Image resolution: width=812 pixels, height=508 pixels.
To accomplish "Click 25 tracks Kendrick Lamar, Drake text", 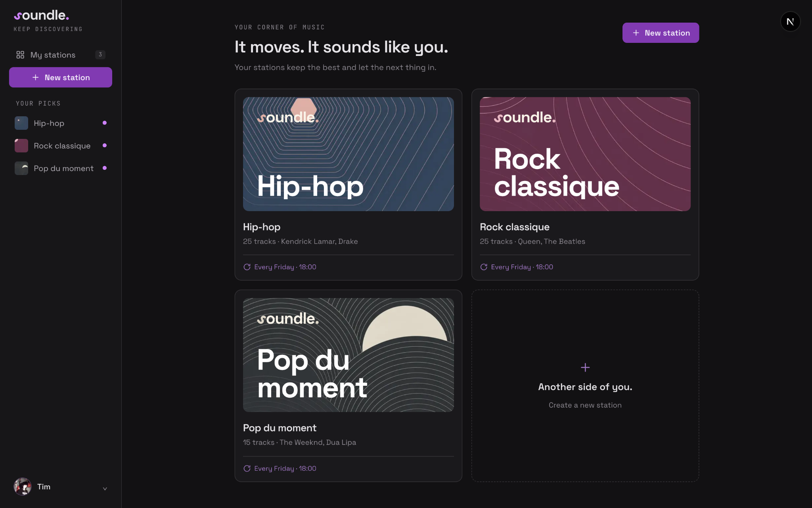I will 300,241.
